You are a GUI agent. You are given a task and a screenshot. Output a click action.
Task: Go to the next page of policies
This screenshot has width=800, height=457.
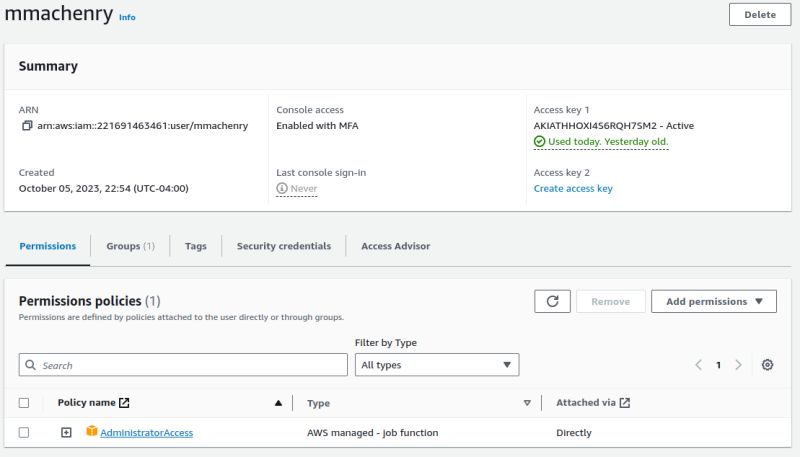738,365
